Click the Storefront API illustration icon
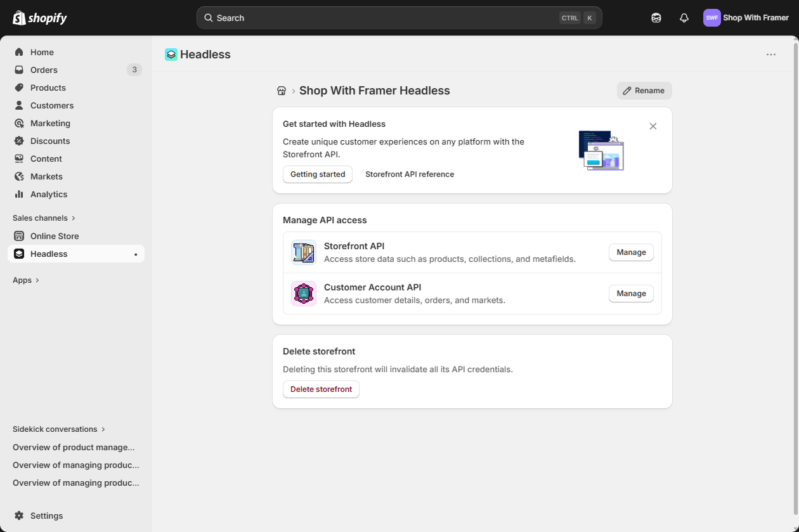The height and width of the screenshot is (532, 799). [x=304, y=252]
